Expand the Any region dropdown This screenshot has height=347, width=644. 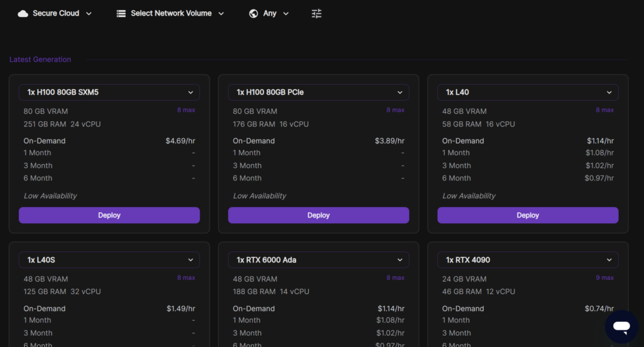click(x=286, y=13)
